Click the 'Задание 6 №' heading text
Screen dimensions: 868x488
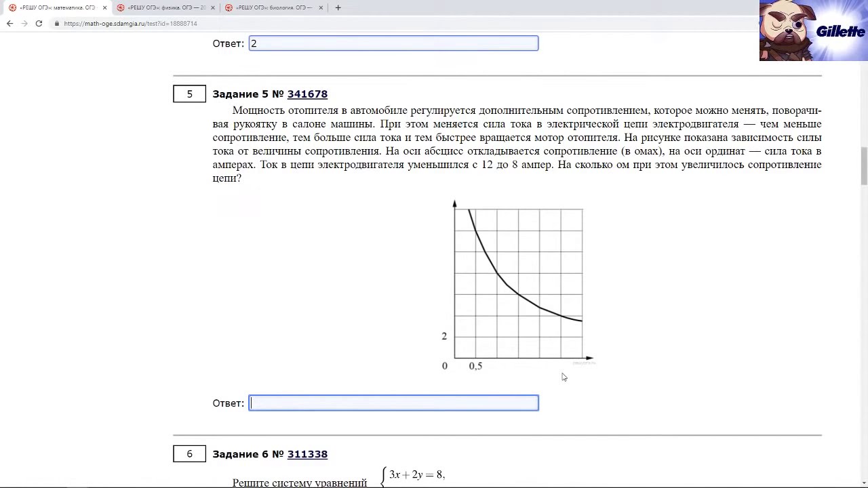pos(248,454)
